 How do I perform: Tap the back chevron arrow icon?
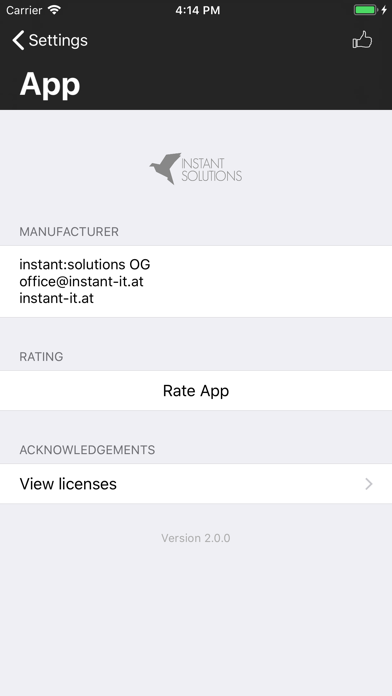[x=18, y=40]
